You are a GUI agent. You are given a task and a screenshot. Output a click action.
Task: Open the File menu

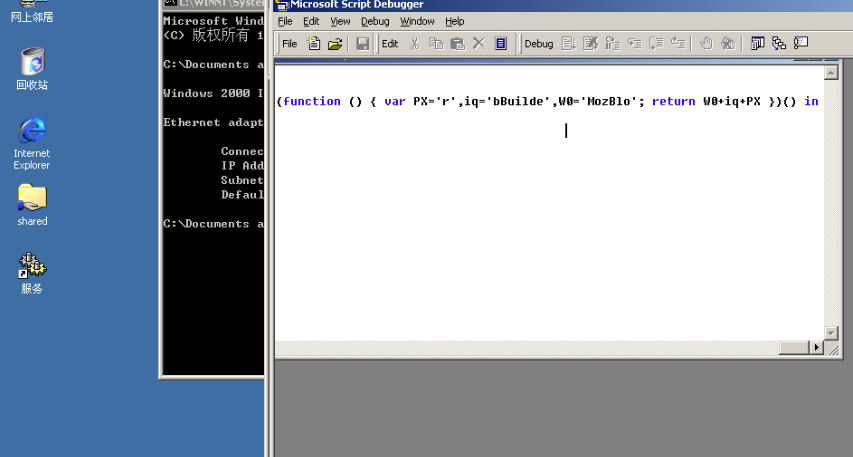285,21
